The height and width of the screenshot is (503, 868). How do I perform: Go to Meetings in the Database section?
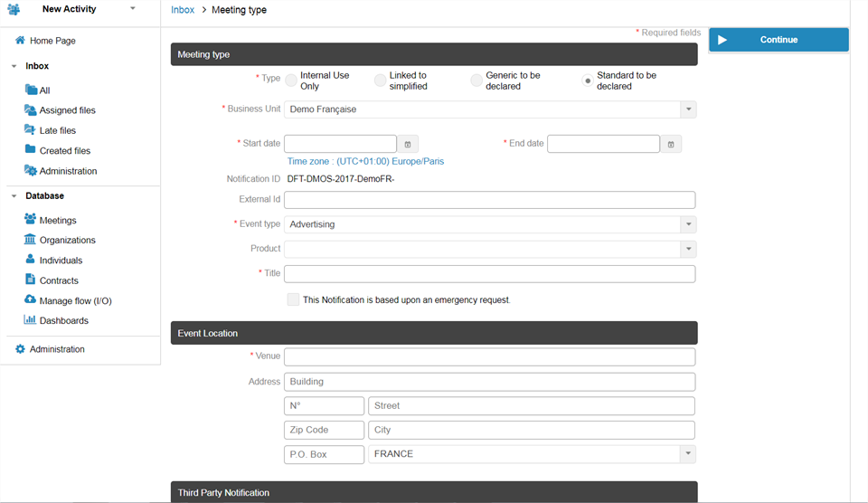pyautogui.click(x=58, y=220)
